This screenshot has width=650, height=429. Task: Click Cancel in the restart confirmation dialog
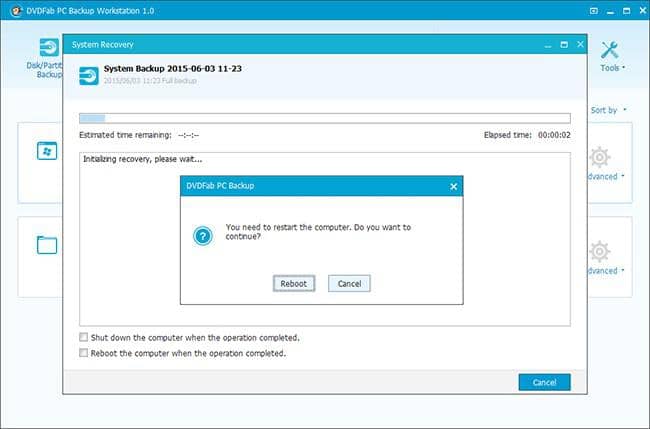click(349, 284)
